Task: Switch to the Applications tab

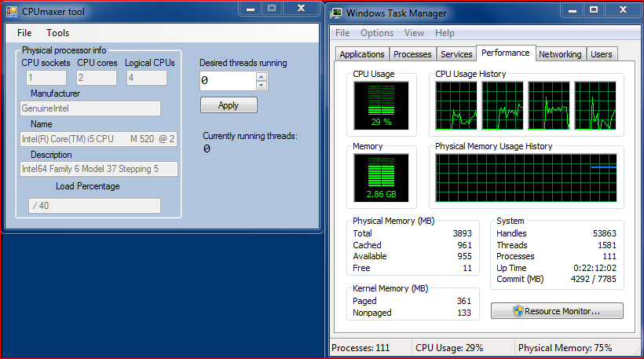Action: click(x=362, y=54)
